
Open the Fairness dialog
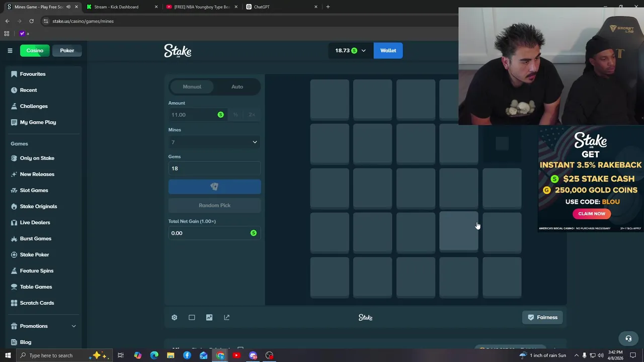tap(542, 317)
